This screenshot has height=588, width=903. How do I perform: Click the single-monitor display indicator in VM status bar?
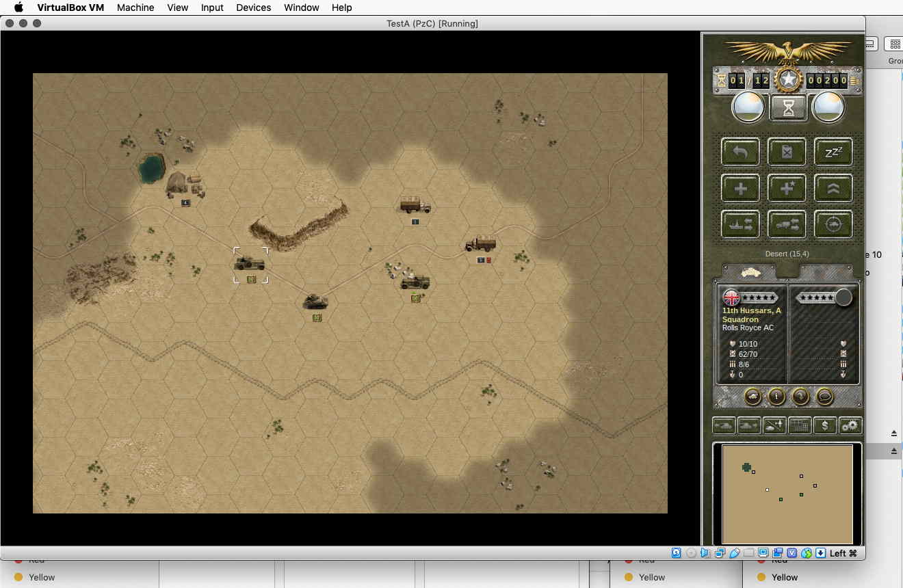pyautogui.click(x=763, y=553)
